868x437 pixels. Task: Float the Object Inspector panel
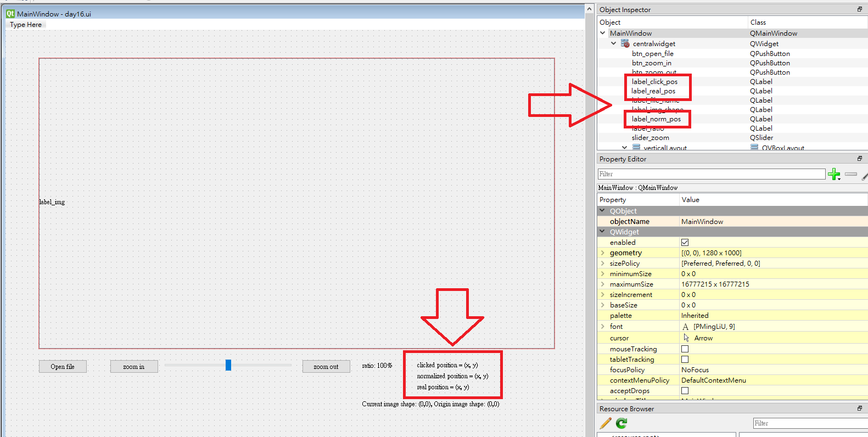click(x=859, y=9)
